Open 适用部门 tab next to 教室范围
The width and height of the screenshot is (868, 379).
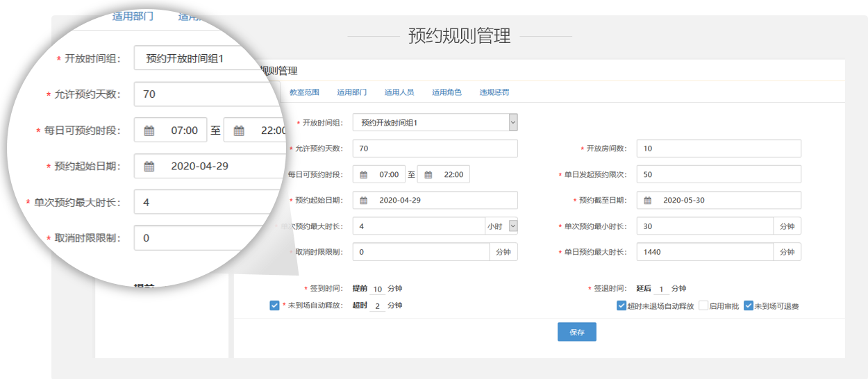coord(352,92)
